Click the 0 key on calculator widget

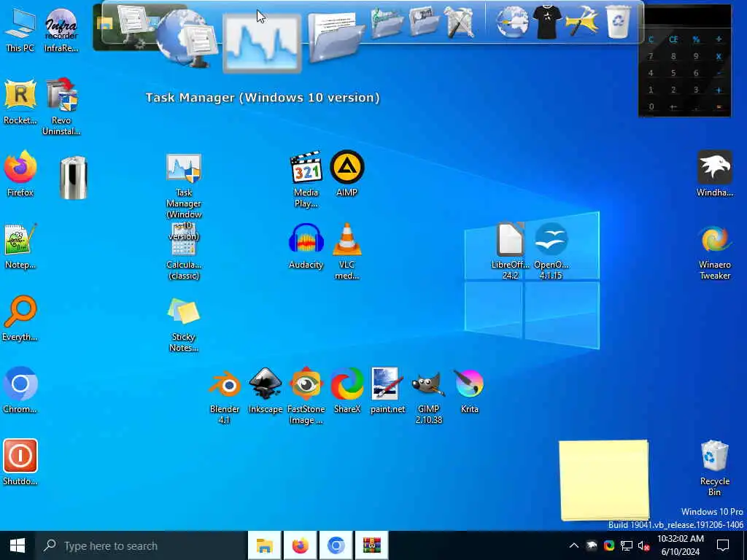pyautogui.click(x=651, y=106)
